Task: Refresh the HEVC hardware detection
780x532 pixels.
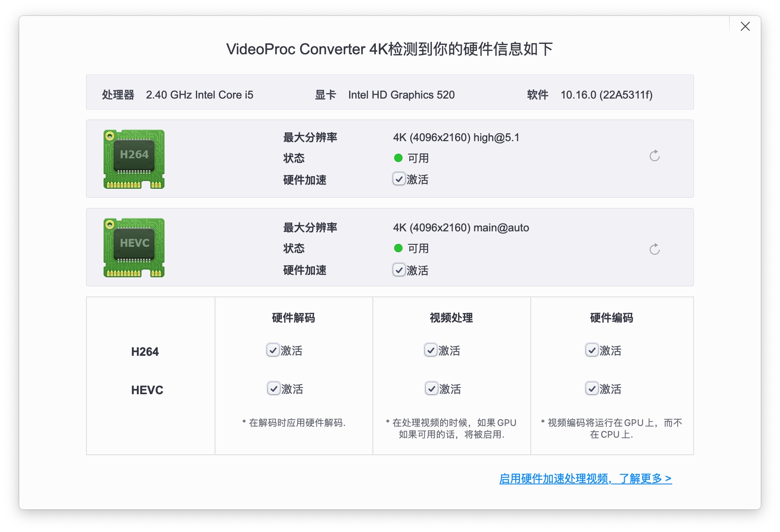Action: [x=654, y=249]
